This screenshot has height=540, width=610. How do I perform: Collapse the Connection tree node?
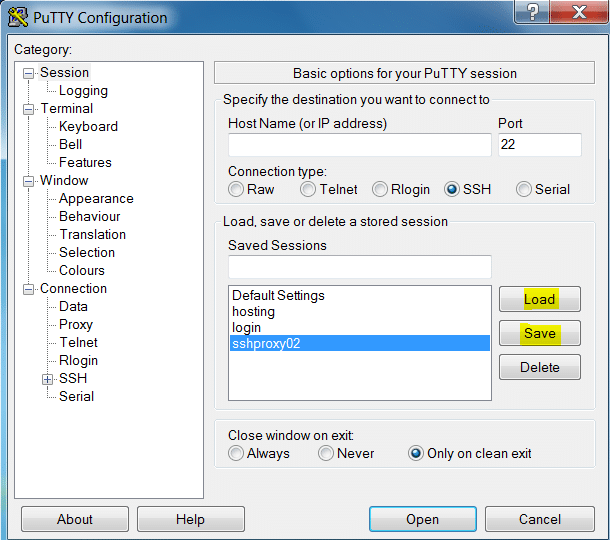pos(29,289)
